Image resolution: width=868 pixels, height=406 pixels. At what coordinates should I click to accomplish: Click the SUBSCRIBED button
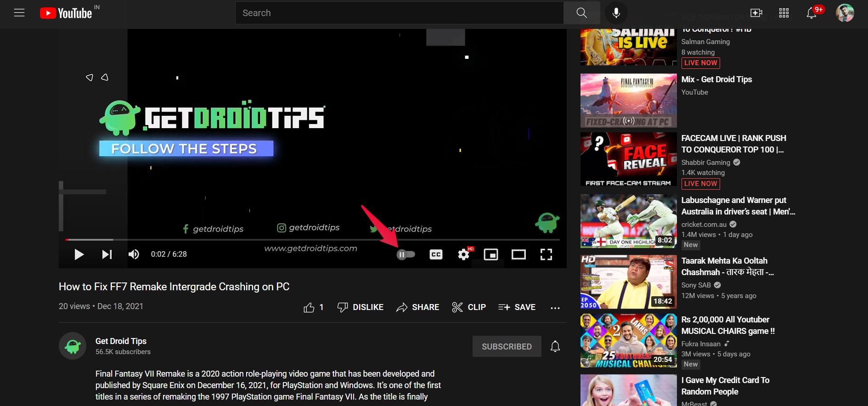[507, 346]
